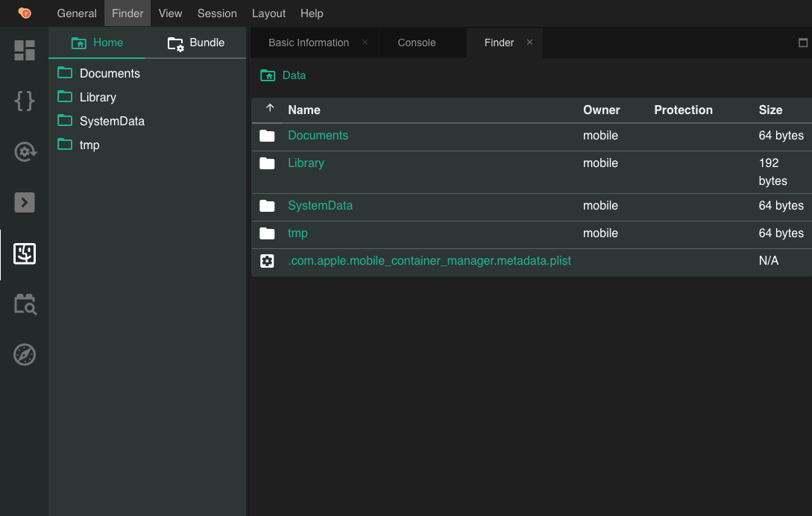
Task: Click the grapefruit app logo icon
Action: pyautogui.click(x=25, y=13)
